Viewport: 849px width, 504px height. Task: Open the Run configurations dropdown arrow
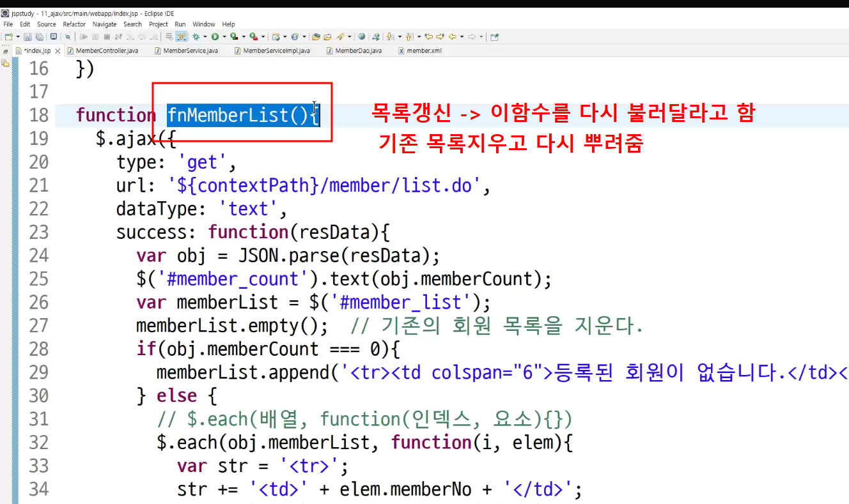pyautogui.click(x=224, y=37)
